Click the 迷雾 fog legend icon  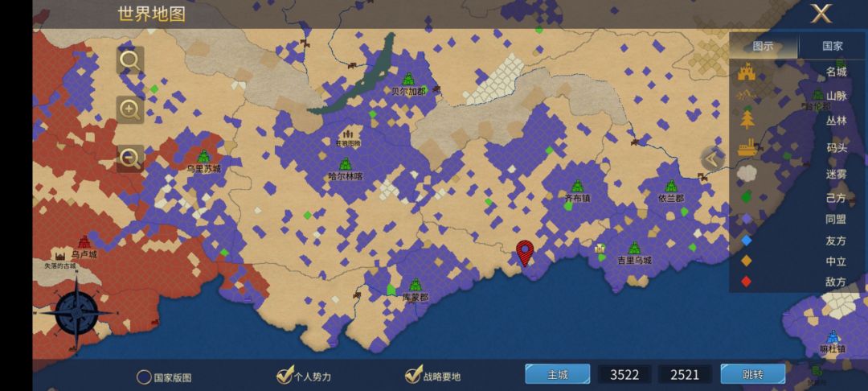pyautogui.click(x=747, y=173)
